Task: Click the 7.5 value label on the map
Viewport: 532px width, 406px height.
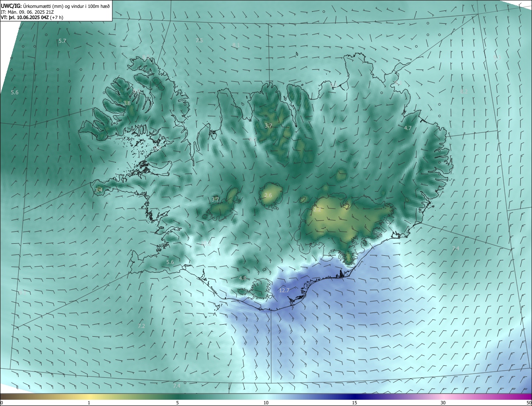Action: point(199,40)
